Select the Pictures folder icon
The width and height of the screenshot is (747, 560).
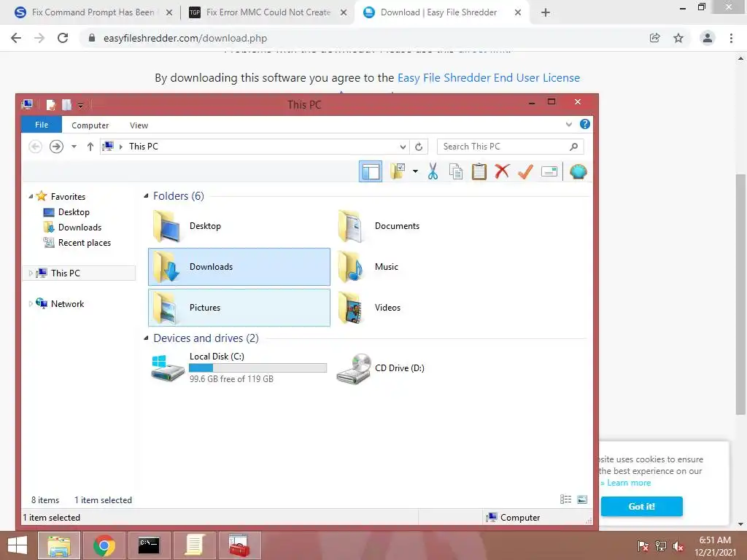(239, 308)
